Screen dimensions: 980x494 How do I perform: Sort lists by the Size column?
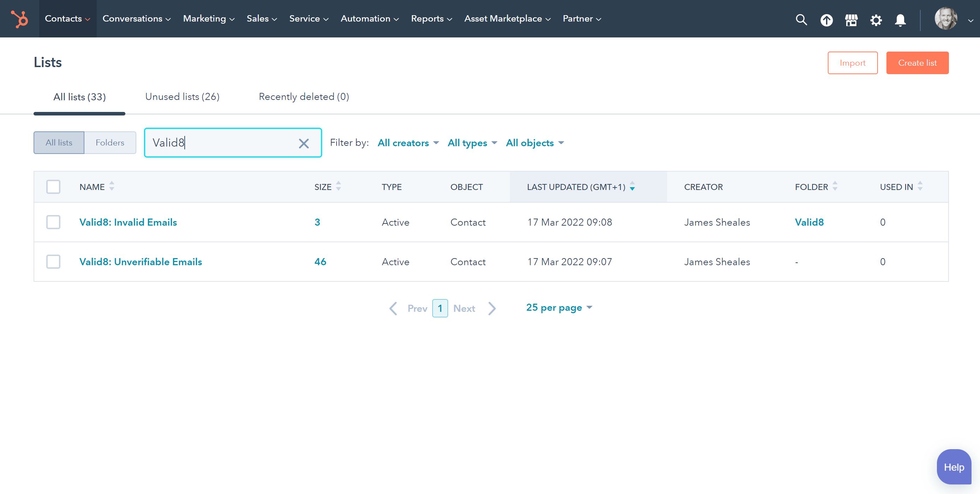[x=327, y=187]
